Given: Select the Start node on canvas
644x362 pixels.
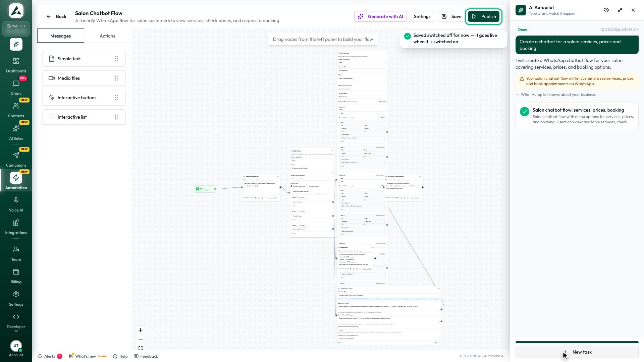Looking at the screenshot, I should coord(205,189).
